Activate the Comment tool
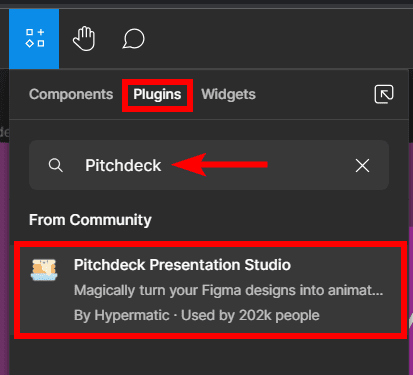 click(x=133, y=39)
